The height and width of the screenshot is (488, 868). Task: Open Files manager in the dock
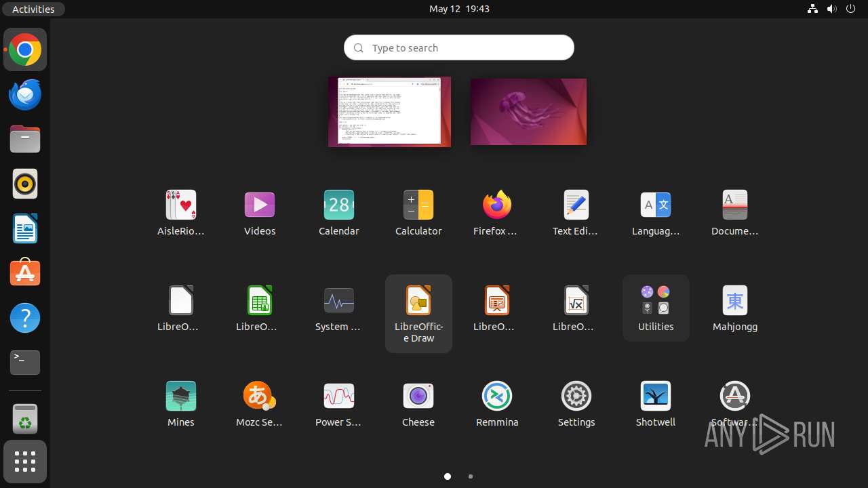(25, 139)
